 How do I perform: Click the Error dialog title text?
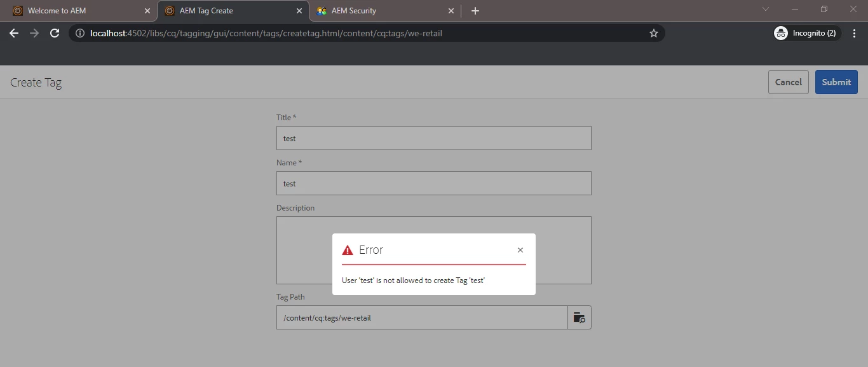371,250
